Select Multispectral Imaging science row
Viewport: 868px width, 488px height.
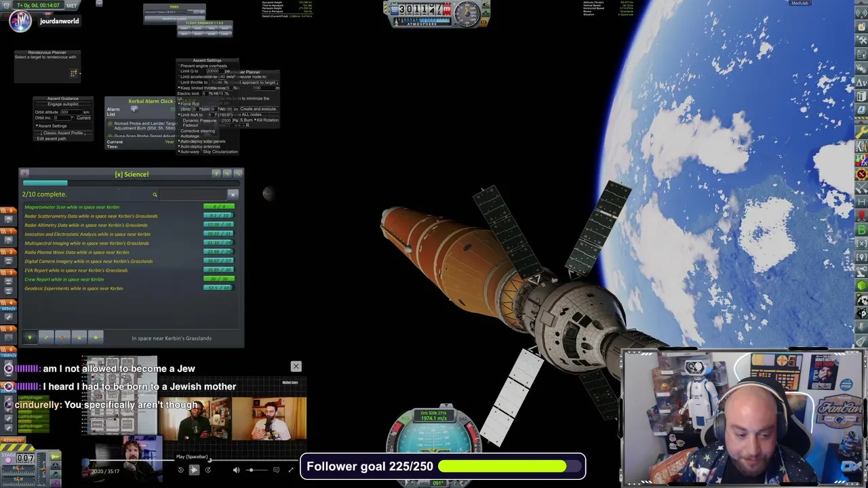click(129, 243)
